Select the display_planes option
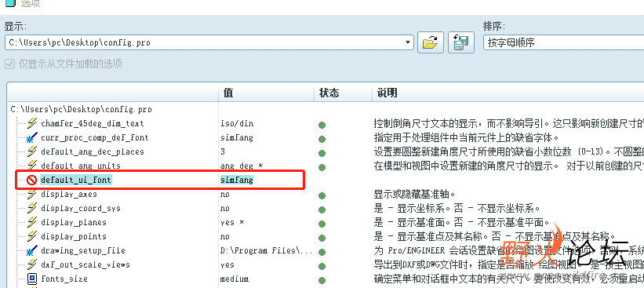Image resolution: width=644 pixels, height=288 pixels. point(74,222)
